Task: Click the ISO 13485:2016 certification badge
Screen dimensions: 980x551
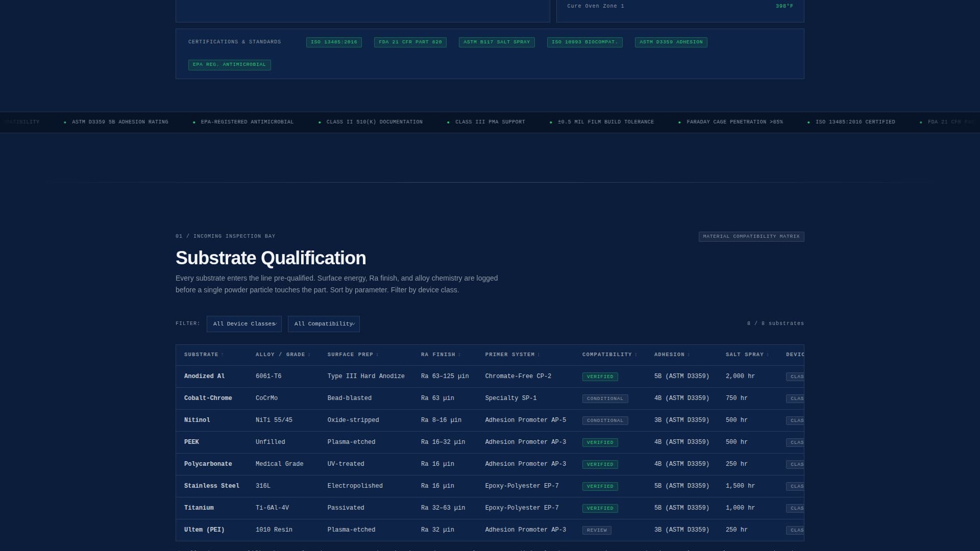Action: [x=334, y=42]
